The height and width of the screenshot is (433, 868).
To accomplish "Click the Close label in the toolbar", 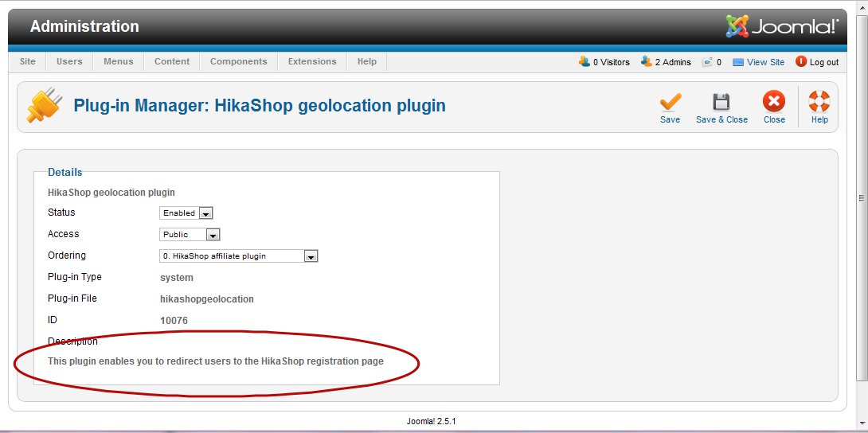I will point(775,119).
